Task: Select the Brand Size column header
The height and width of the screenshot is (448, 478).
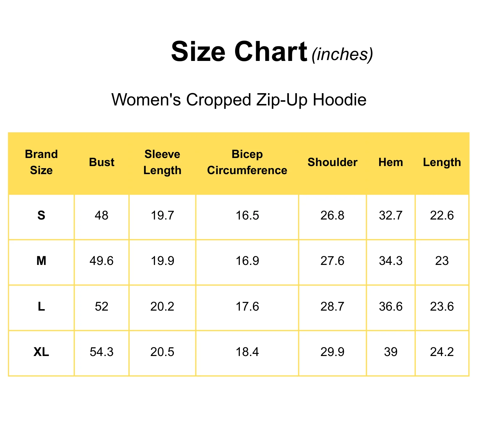Action: tap(41, 162)
